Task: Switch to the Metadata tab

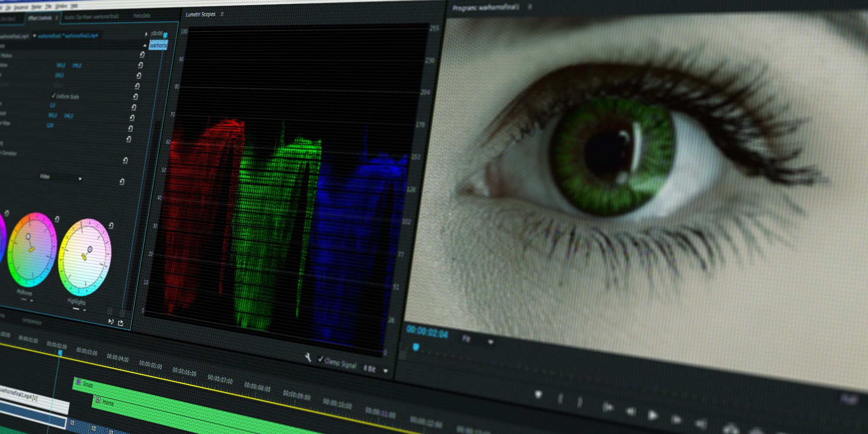Action: point(141,16)
